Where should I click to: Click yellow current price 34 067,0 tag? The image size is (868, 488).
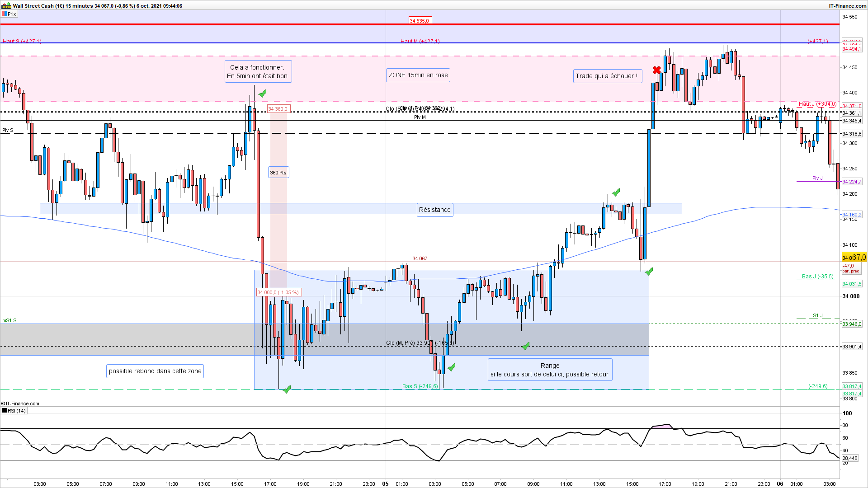coord(854,258)
